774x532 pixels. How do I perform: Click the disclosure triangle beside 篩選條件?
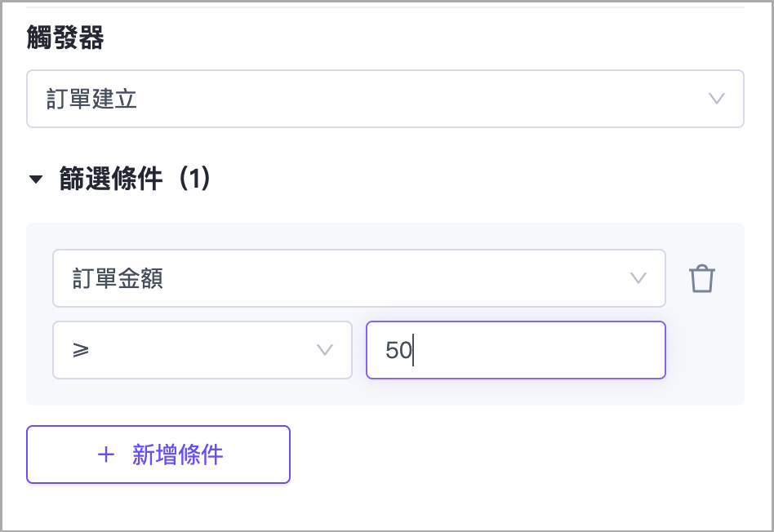(36, 178)
